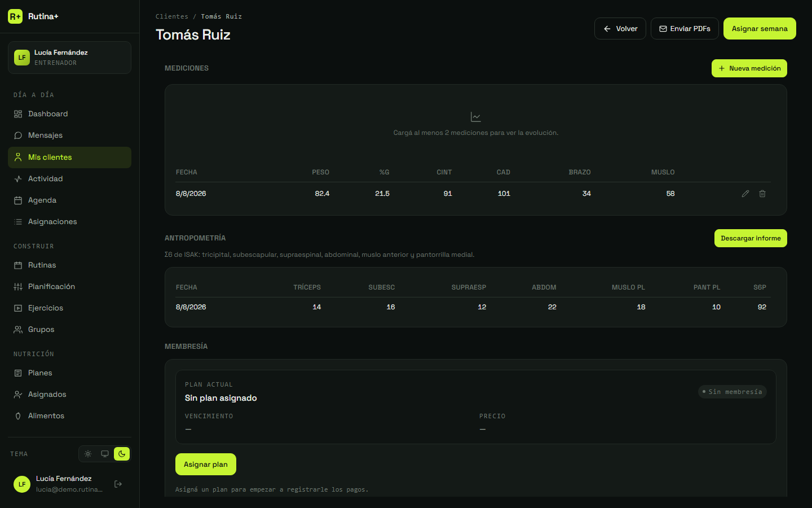
Task: Click the Volver back button
Action: [620, 29]
